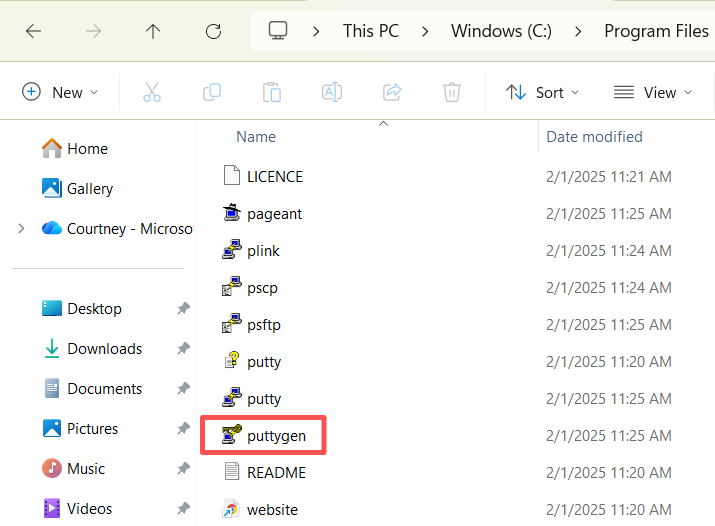
Task: Click the puttygen row's 11:25 AM date
Action: [609, 435]
